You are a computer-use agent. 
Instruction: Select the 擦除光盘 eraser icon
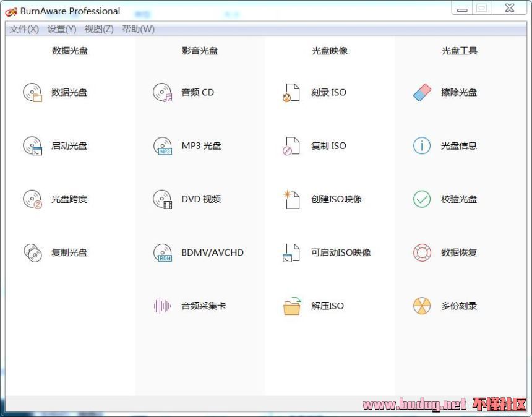click(422, 92)
